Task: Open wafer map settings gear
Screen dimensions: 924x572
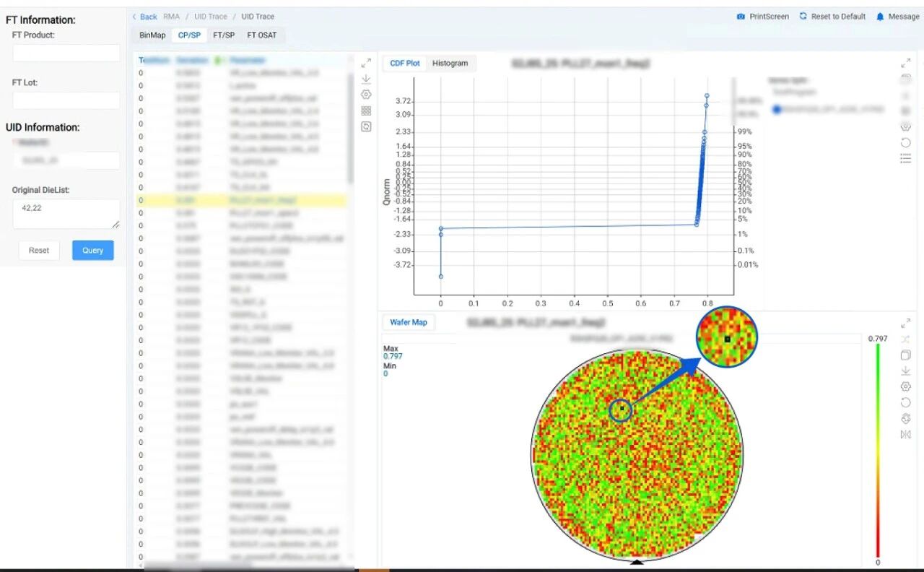Action: point(906,386)
